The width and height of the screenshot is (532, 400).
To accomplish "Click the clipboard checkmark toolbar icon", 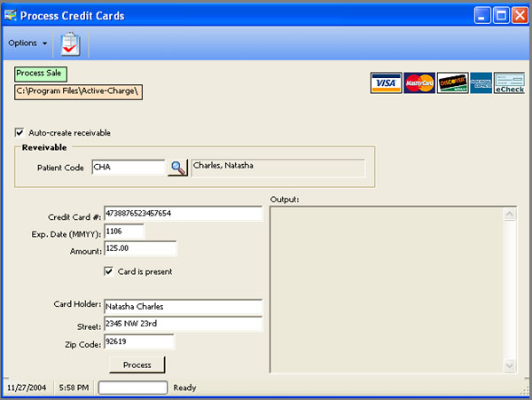I will coord(69,43).
